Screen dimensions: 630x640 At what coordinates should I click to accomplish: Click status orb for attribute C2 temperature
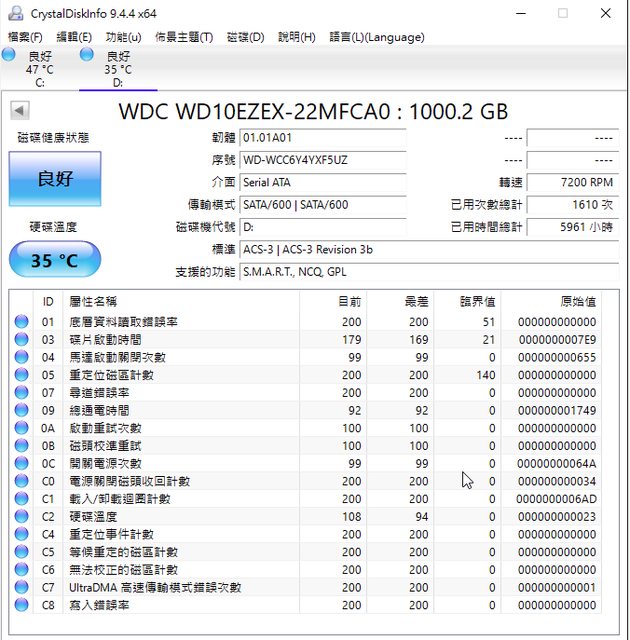21,517
